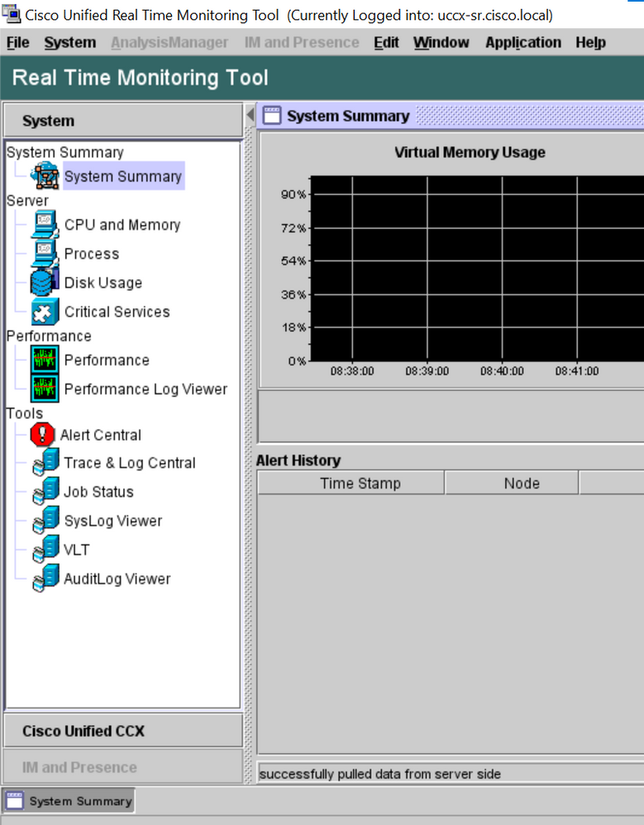The height and width of the screenshot is (825, 644).
Task: Click the IM and Presence drawer button
Action: pos(123,766)
